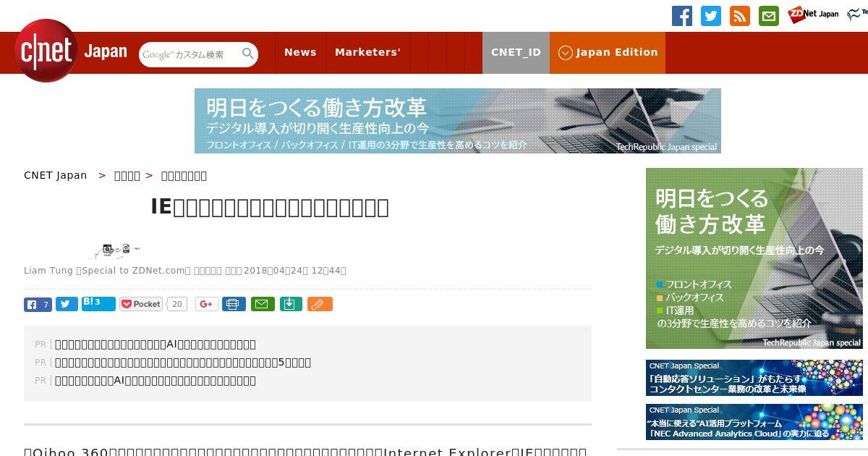This screenshot has height=456, width=868.
Task: Open the second PR link in the gray box
Action: [183, 363]
